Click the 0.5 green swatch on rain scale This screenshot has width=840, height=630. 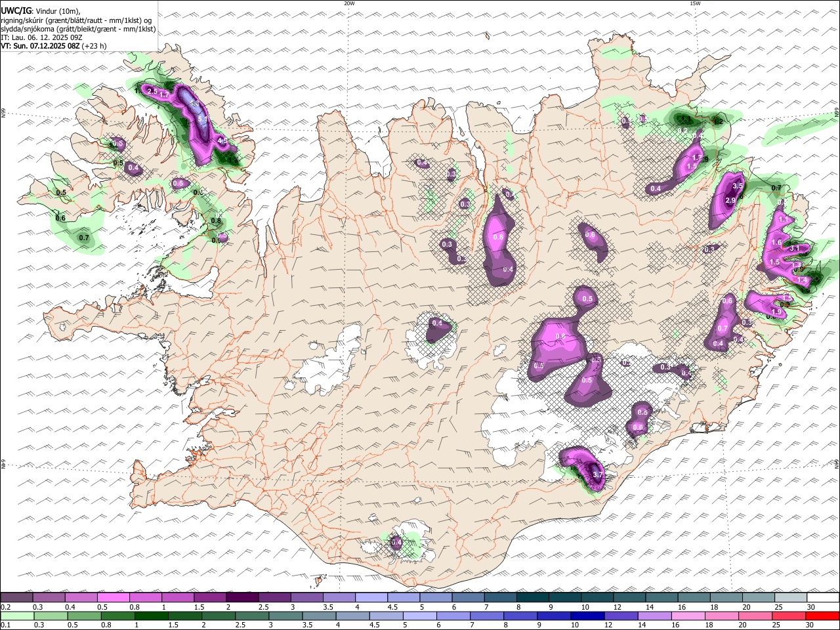(84, 616)
